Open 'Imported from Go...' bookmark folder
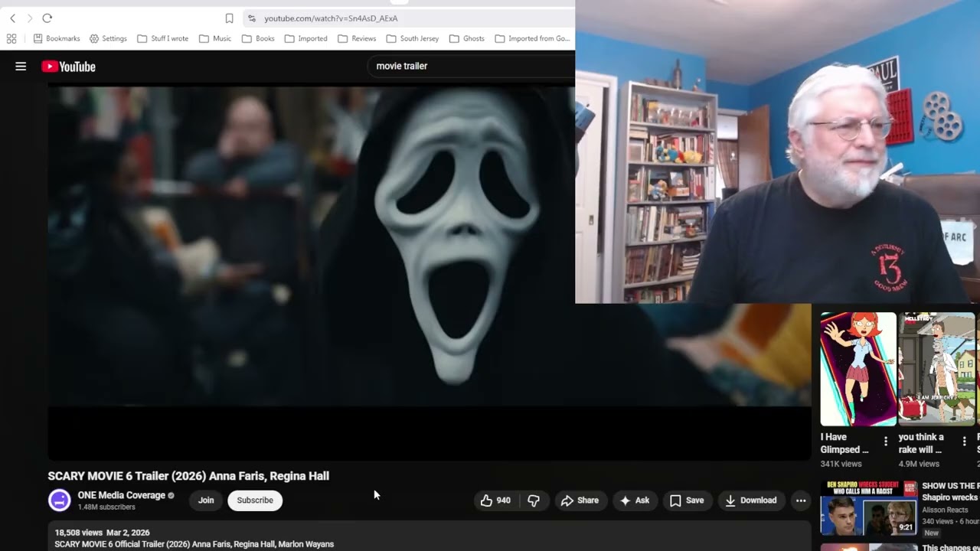The width and height of the screenshot is (980, 551). pyautogui.click(x=533, y=38)
